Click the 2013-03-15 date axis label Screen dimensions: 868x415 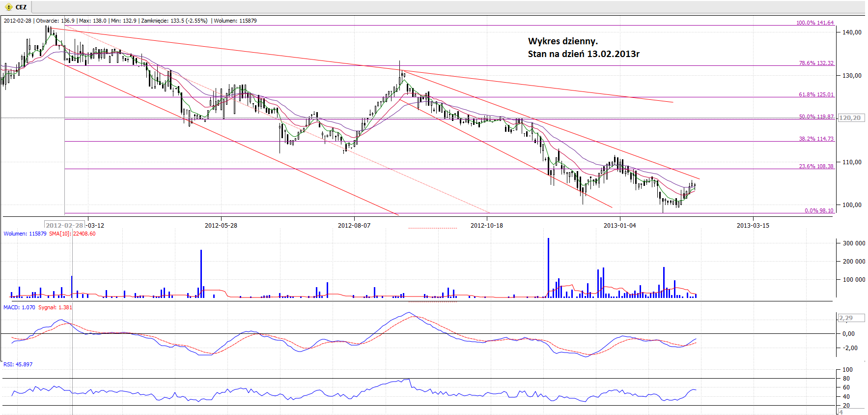(x=753, y=226)
